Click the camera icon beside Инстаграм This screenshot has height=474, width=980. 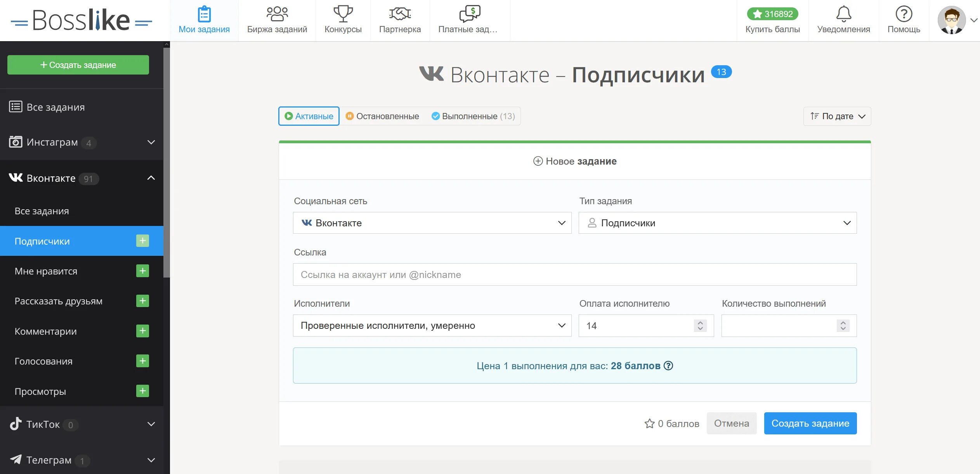[16, 142]
